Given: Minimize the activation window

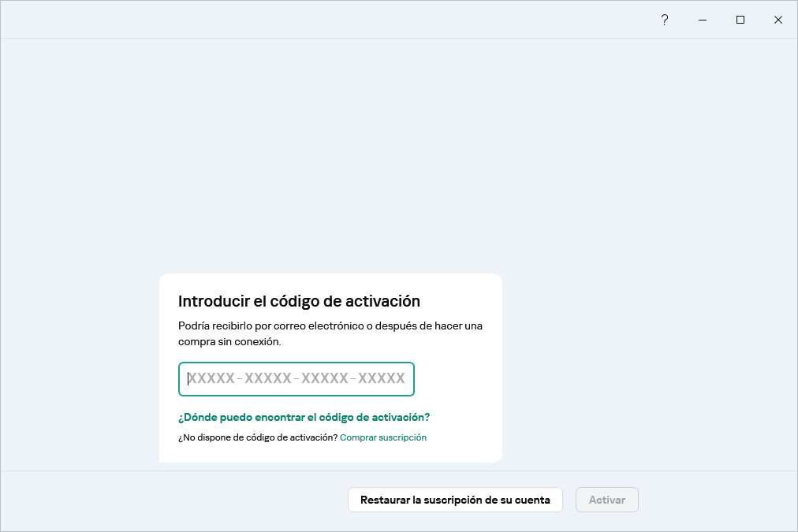Looking at the screenshot, I should click(x=702, y=20).
